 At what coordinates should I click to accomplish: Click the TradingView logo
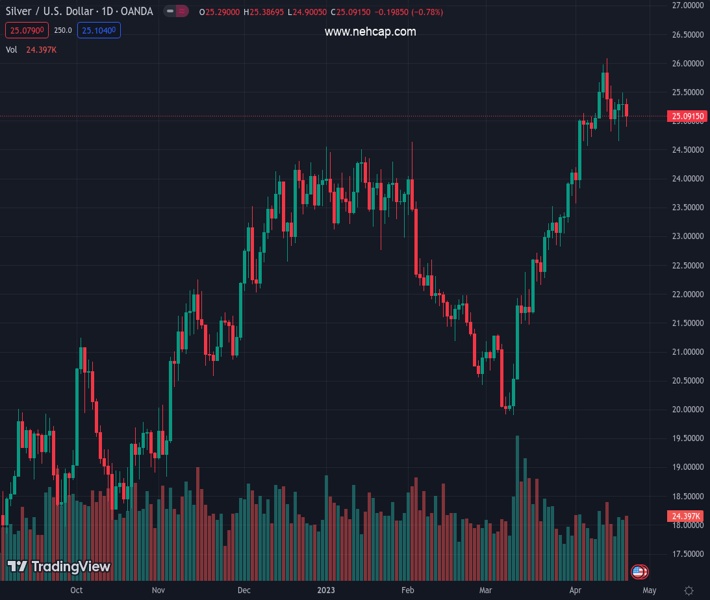tap(58, 567)
